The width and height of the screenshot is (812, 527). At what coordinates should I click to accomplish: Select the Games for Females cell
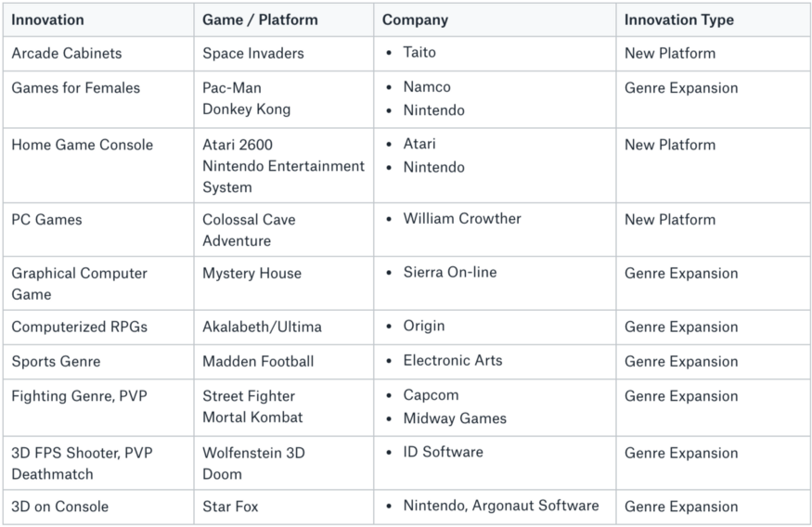point(76,88)
